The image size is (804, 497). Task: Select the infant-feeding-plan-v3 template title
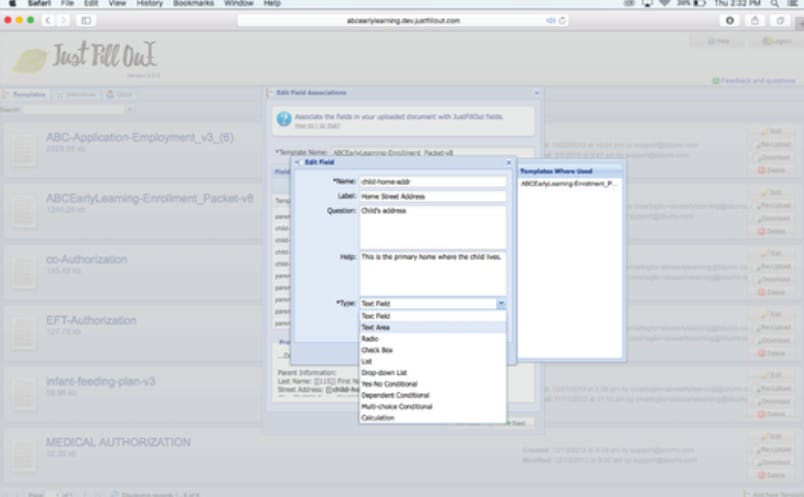(x=100, y=382)
